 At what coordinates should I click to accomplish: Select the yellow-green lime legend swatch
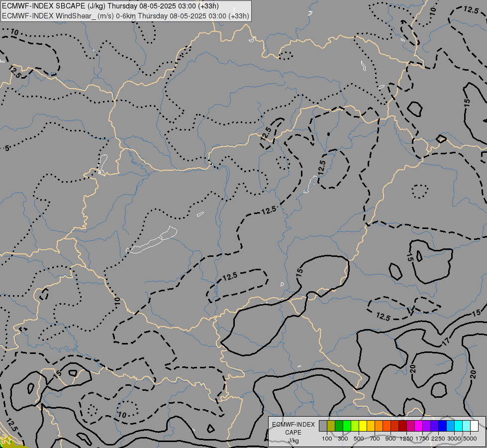coord(355,426)
